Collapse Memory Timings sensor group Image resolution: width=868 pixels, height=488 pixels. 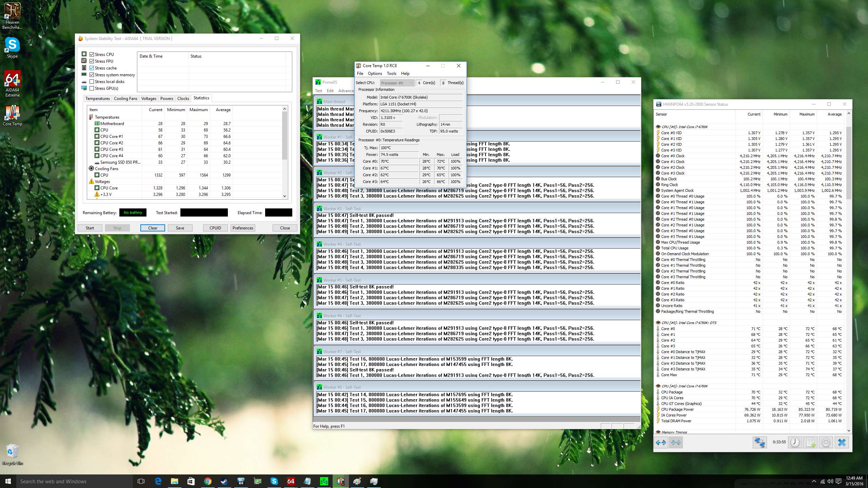[658, 432]
